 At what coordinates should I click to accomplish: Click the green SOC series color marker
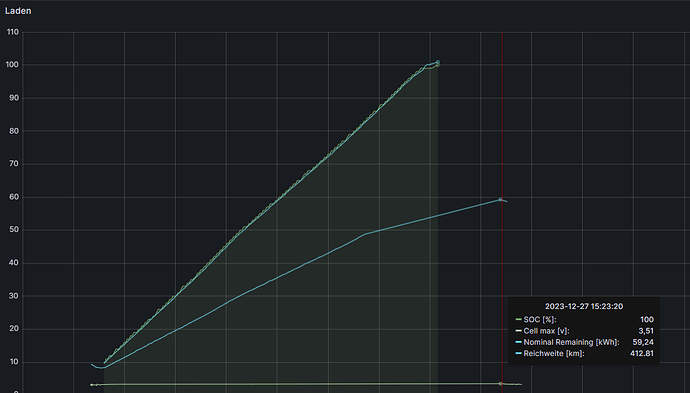tap(518, 320)
